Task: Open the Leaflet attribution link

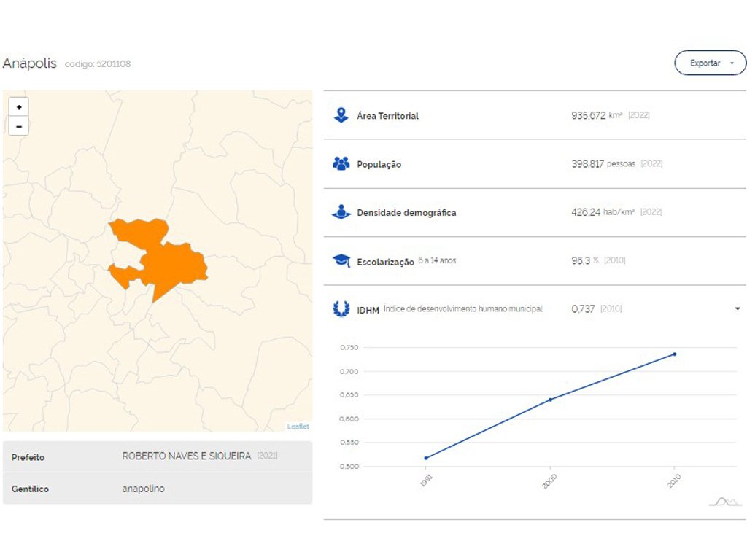Action: tap(298, 427)
